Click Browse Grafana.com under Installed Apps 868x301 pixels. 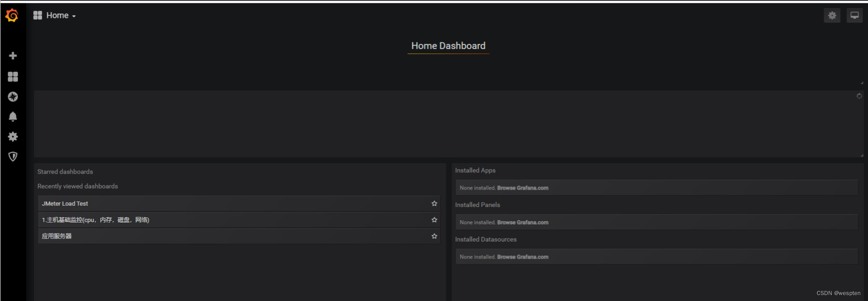coord(522,188)
